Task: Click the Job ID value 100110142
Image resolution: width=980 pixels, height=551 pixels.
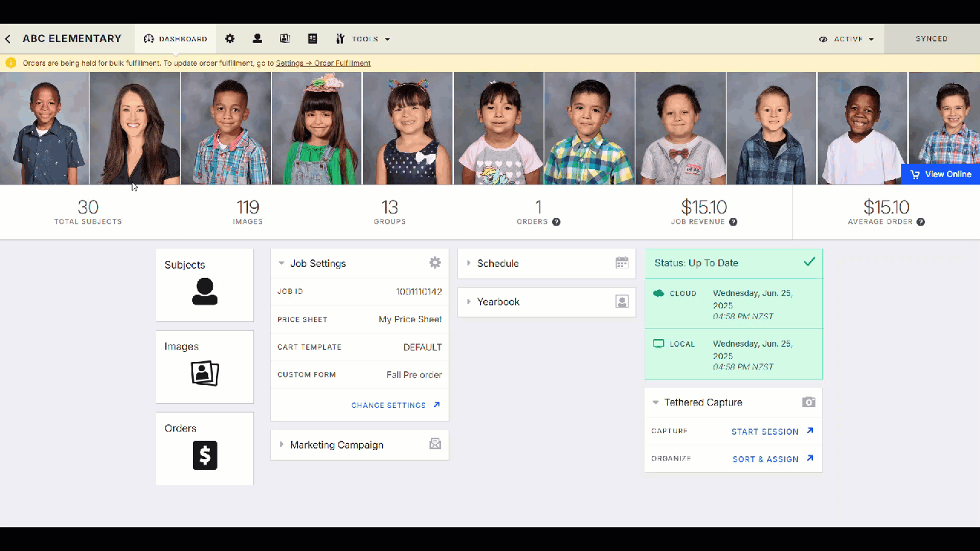Action: (419, 292)
